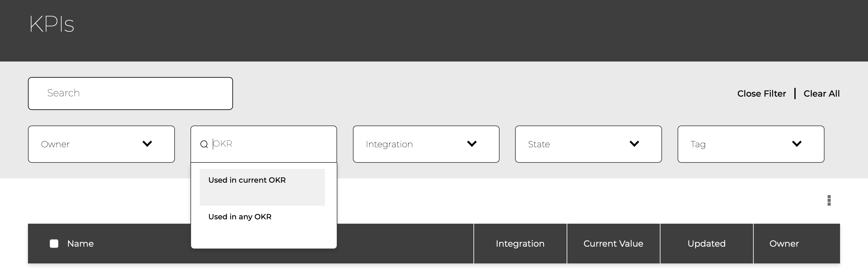Tick the select-all checkbox beside Name

coord(54,243)
